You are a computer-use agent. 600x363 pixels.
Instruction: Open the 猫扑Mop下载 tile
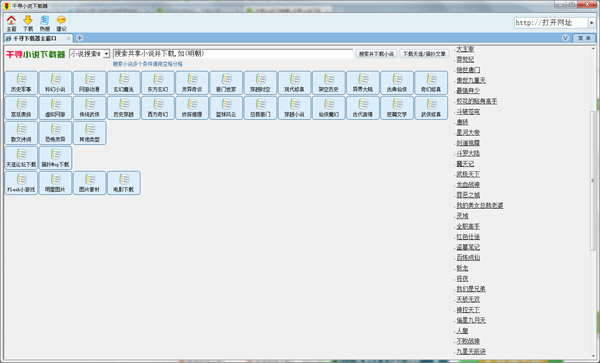pos(55,158)
